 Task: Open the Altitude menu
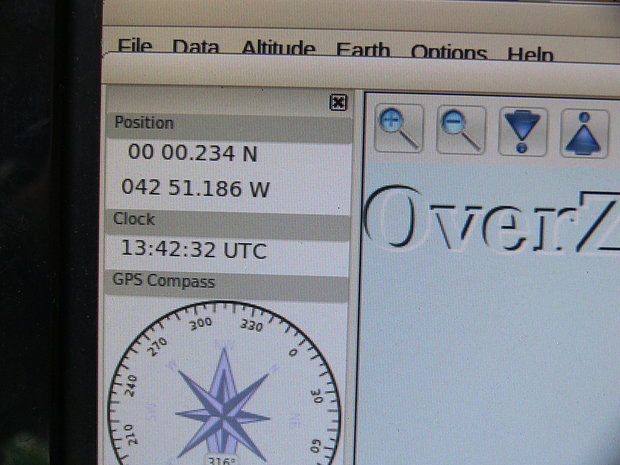[x=278, y=48]
